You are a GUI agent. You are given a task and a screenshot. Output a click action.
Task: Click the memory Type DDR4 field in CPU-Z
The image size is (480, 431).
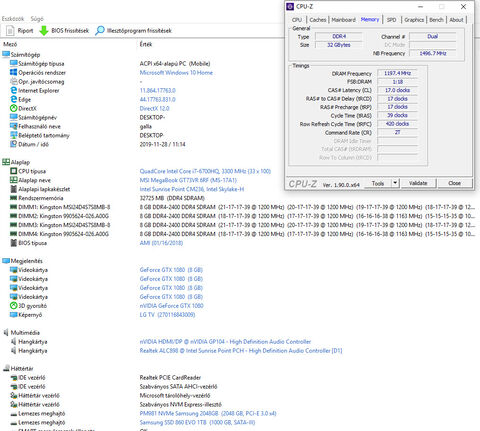(x=339, y=36)
